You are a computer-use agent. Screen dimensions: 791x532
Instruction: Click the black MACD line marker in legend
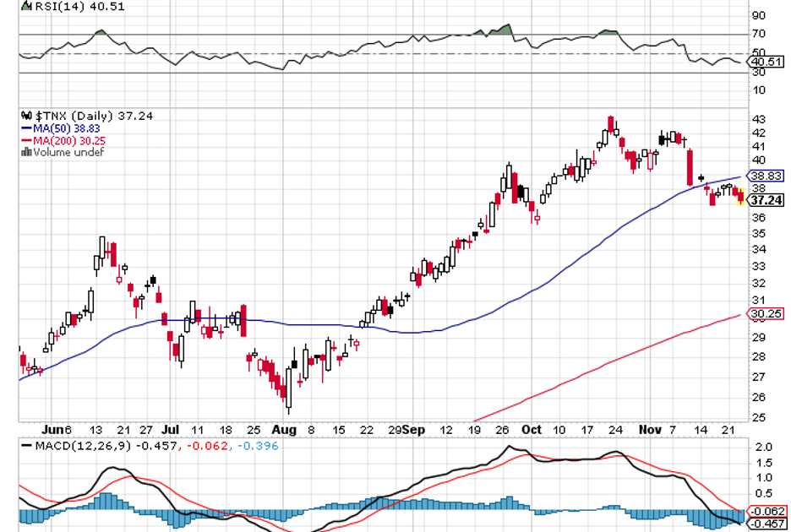point(26,443)
